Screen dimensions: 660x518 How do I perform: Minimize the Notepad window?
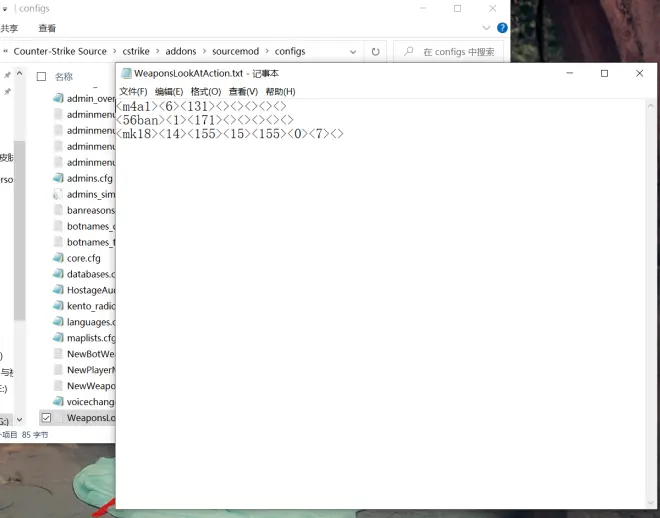570,73
